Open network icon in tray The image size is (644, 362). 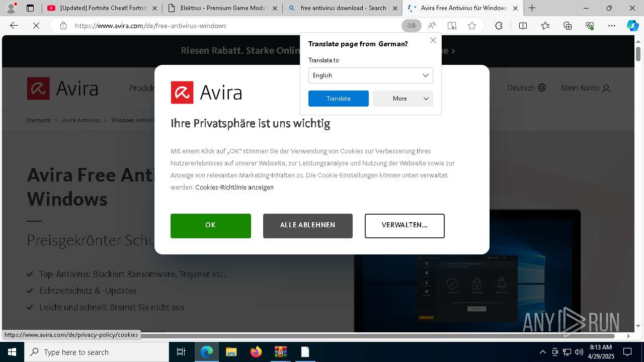[567, 352]
